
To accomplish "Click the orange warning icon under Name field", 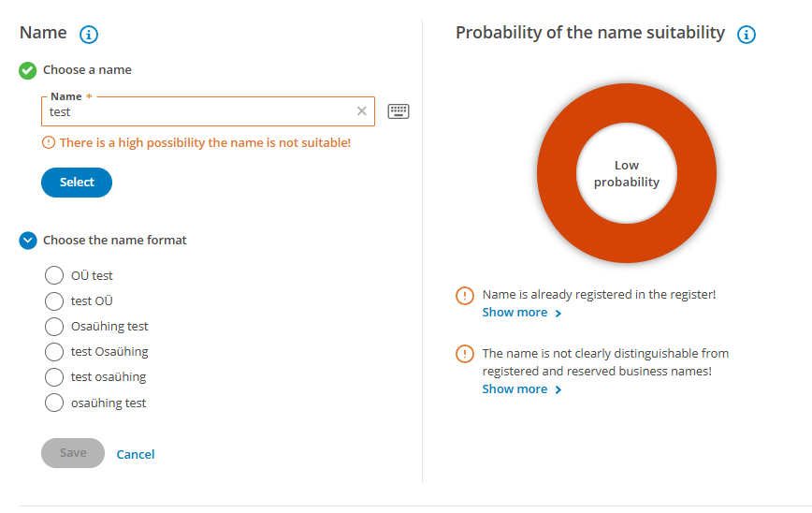I will pos(49,143).
